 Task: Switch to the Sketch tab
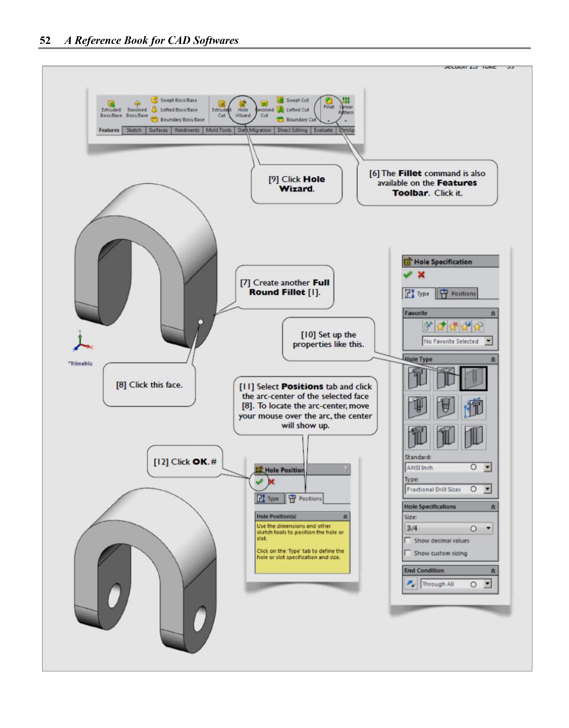click(134, 130)
